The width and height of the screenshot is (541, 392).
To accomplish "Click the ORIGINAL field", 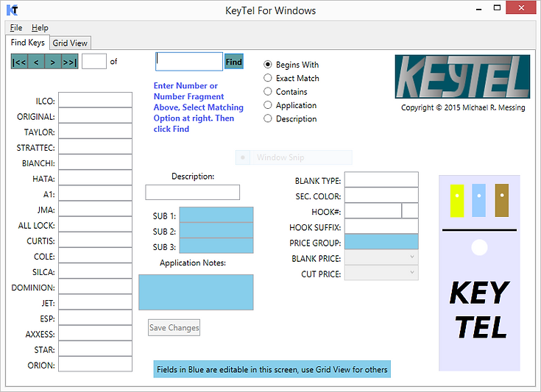I will point(95,115).
